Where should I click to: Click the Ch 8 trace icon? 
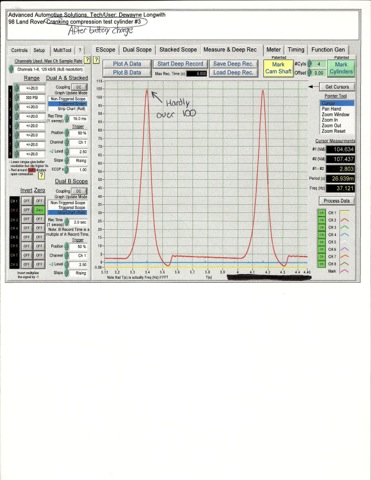pyautogui.click(x=344, y=264)
